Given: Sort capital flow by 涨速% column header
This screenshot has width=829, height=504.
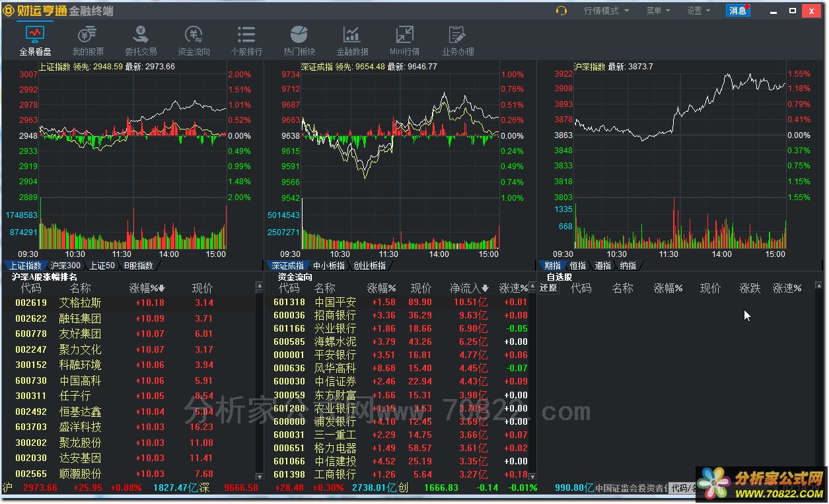Looking at the screenshot, I should click(x=513, y=288).
